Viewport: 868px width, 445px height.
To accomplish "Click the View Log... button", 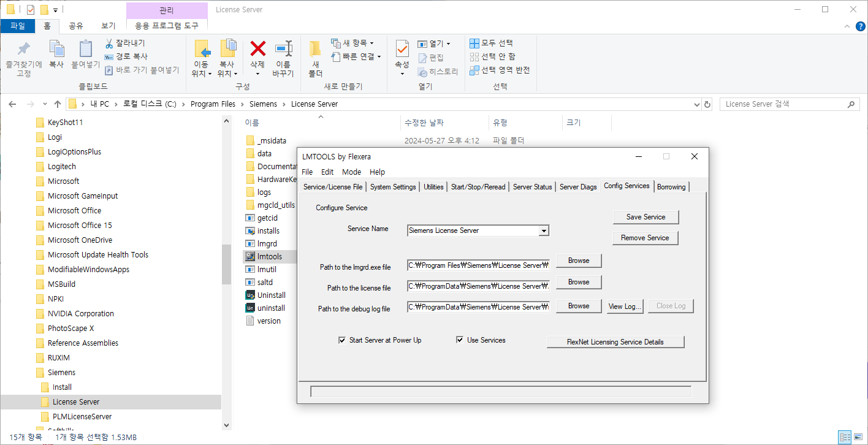I will [x=625, y=306].
